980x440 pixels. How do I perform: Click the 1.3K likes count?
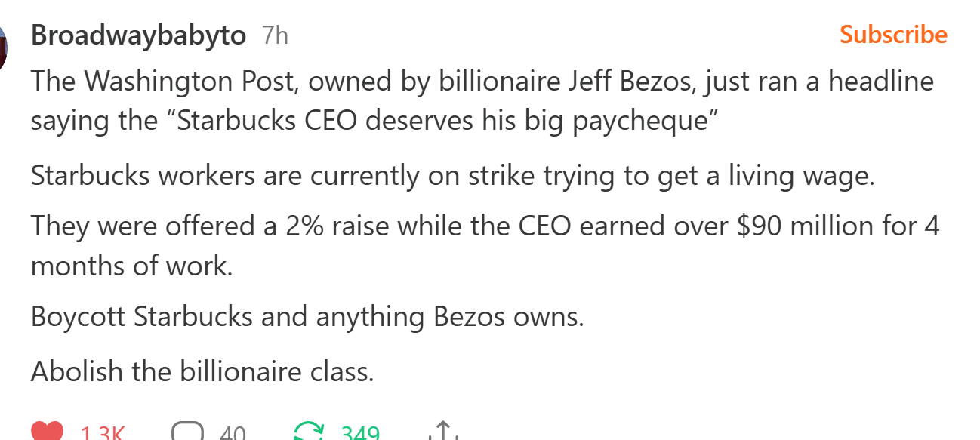[102, 434]
